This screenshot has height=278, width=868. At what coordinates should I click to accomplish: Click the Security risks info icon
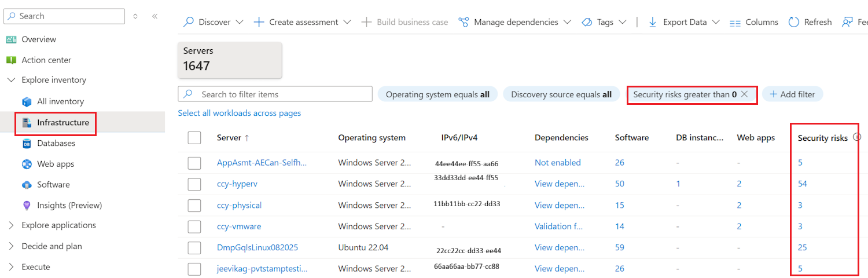[x=857, y=137]
